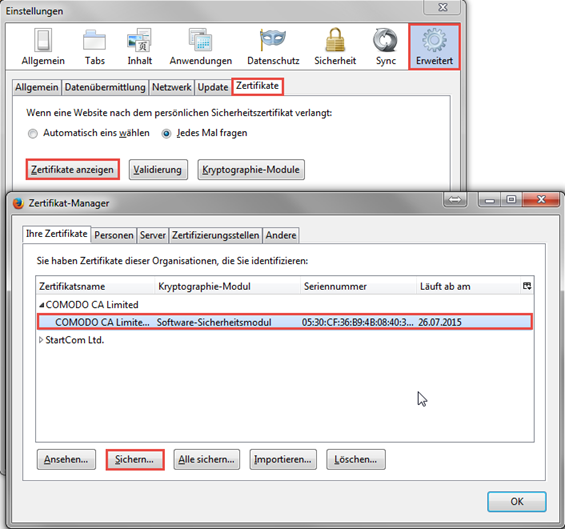
Task: Select 'Automatisch eins wählen' radio button
Action: (x=33, y=134)
